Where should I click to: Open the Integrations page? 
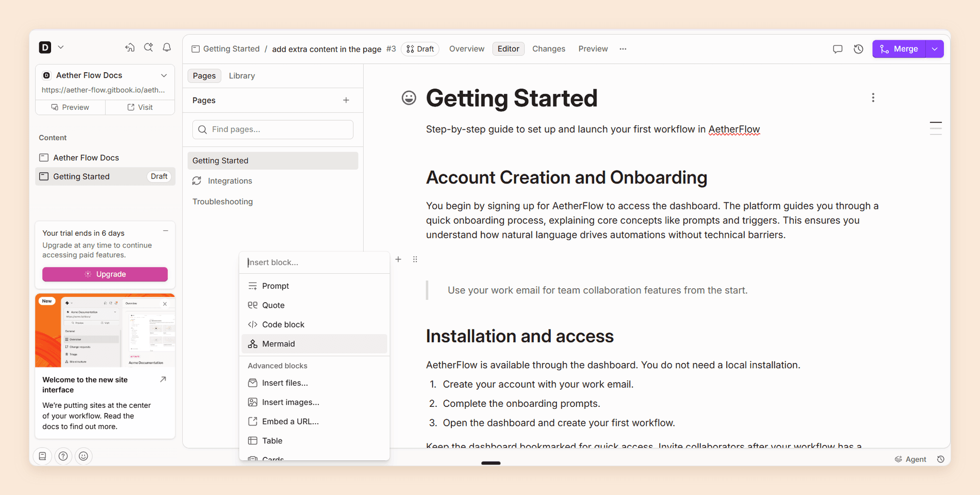273,181
